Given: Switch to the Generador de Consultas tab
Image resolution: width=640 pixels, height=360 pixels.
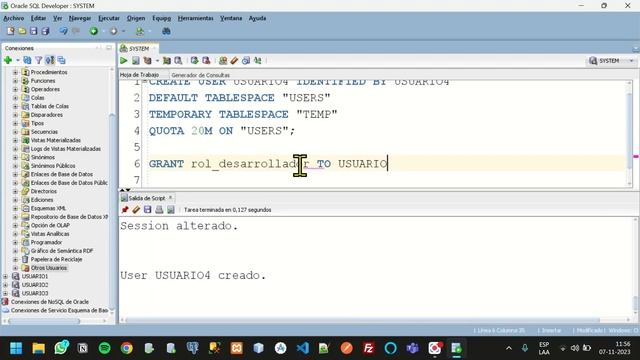Looking at the screenshot, I should tap(200, 75).
